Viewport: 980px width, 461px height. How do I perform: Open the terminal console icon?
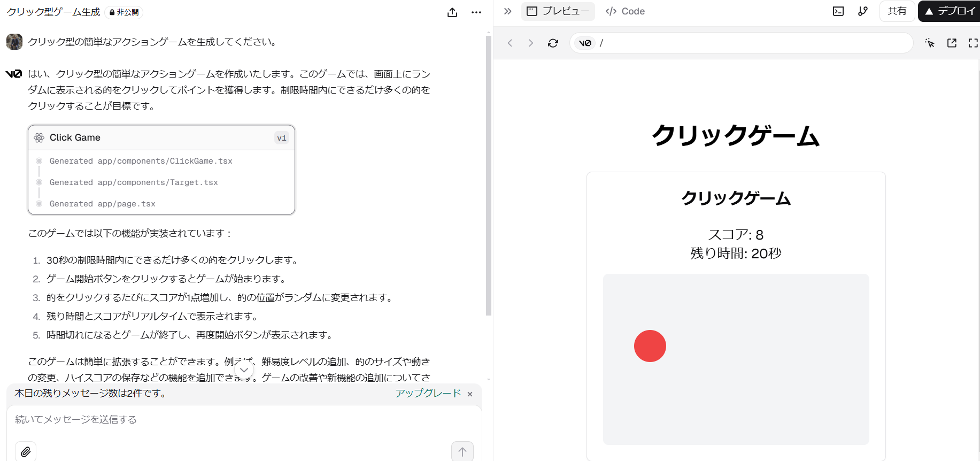[838, 11]
